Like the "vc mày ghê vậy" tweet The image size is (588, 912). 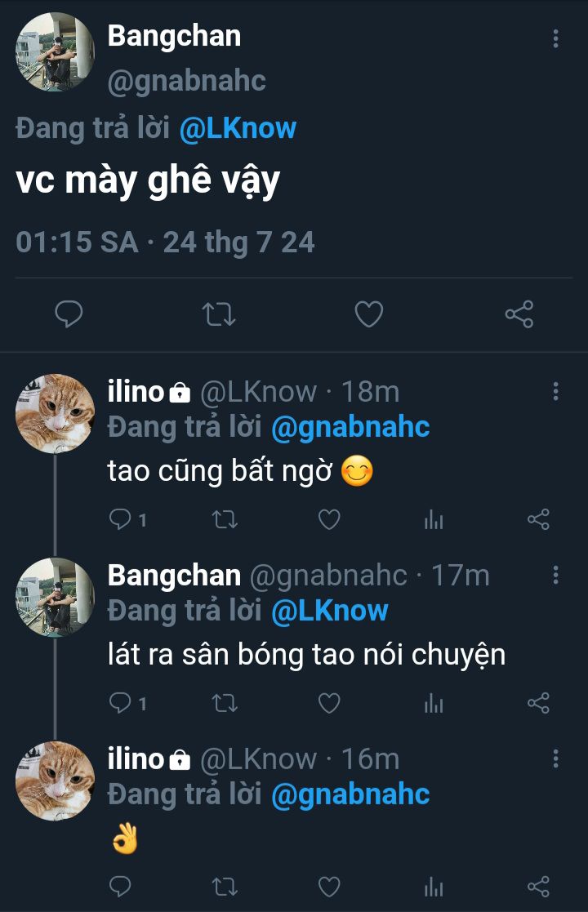pos(368,314)
